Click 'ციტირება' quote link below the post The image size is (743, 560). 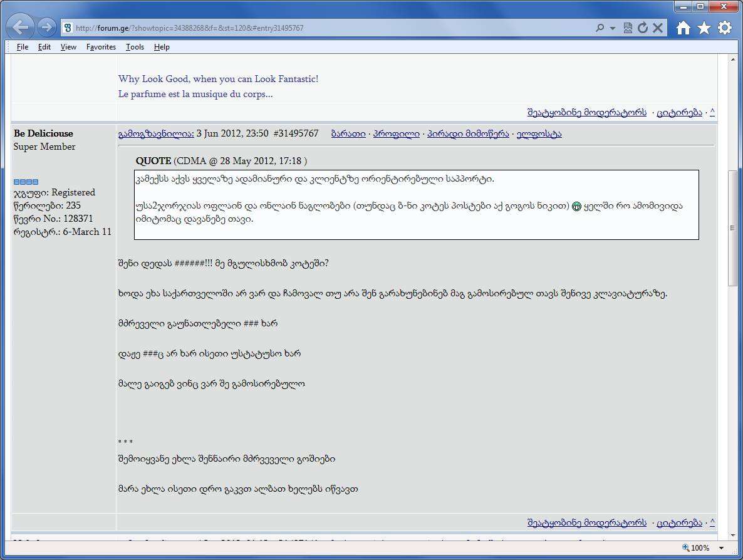pyautogui.click(x=679, y=522)
